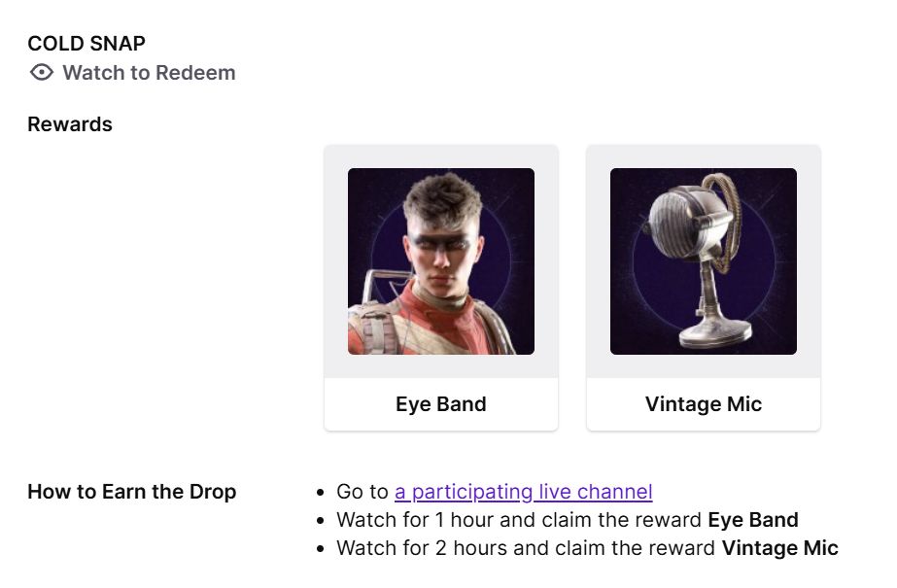Click the COLD SNAP campaign title
Viewport: 897px width, 588px height.
point(86,43)
